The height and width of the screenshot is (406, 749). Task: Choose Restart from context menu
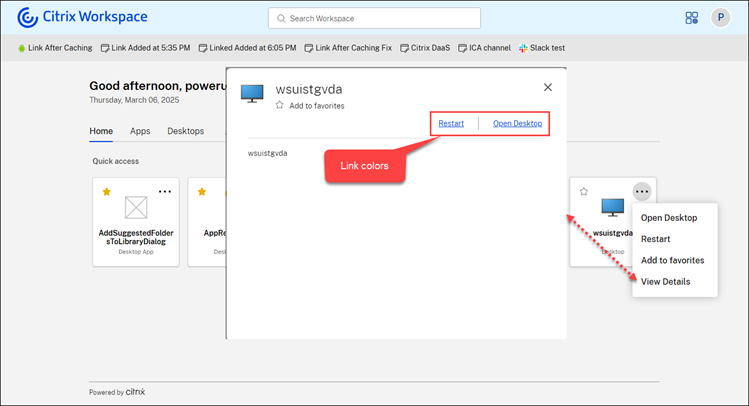(x=655, y=239)
